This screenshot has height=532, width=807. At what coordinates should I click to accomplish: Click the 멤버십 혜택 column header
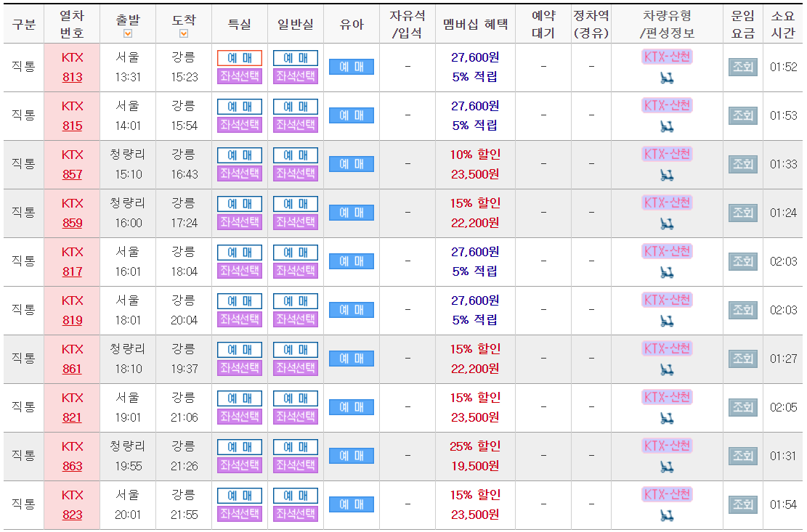click(475, 24)
